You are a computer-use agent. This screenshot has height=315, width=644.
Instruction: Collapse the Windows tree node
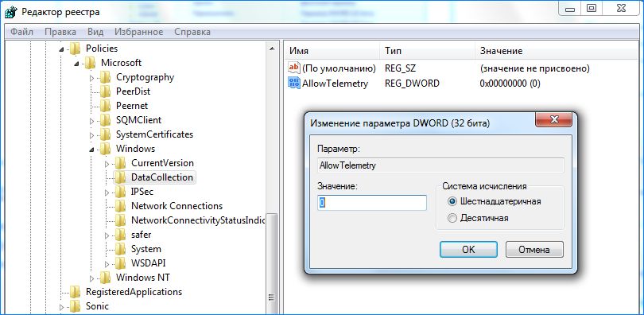(92, 149)
